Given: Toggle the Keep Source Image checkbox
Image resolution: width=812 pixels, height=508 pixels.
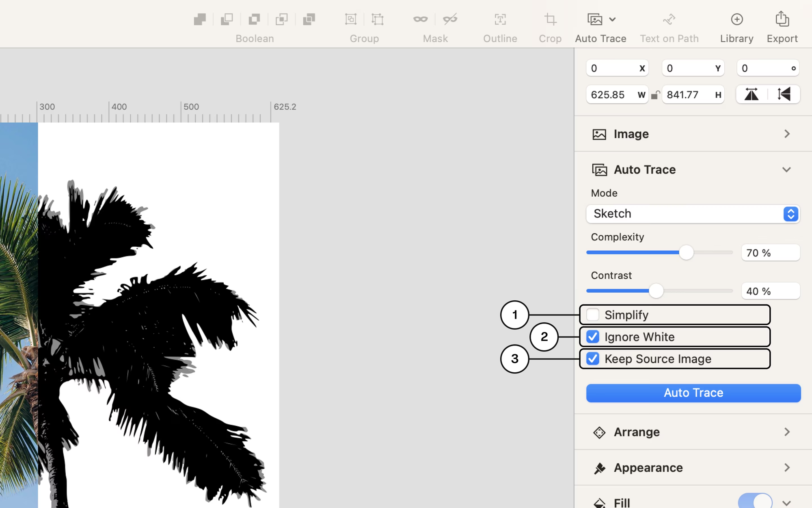Looking at the screenshot, I should pyautogui.click(x=593, y=358).
